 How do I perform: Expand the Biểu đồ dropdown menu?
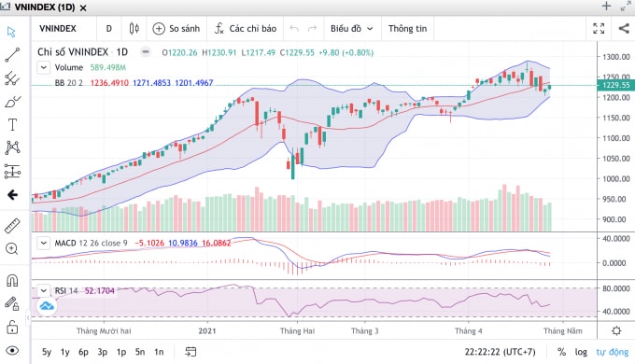tap(351, 28)
